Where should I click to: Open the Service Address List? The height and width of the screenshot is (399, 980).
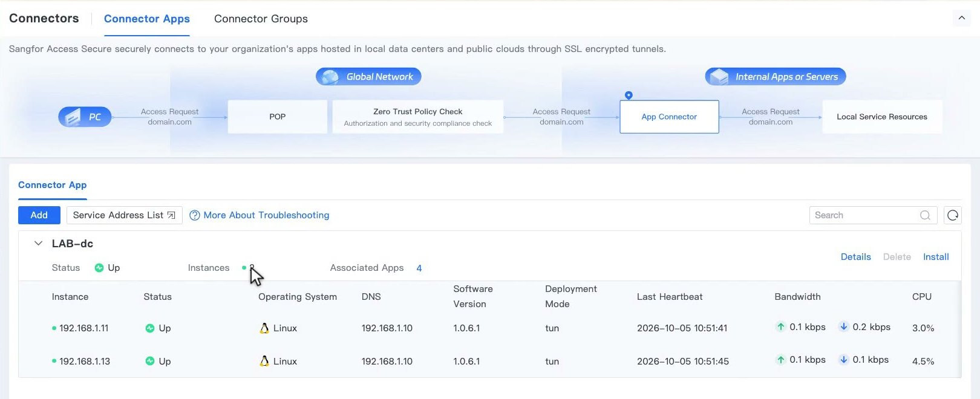pos(124,215)
